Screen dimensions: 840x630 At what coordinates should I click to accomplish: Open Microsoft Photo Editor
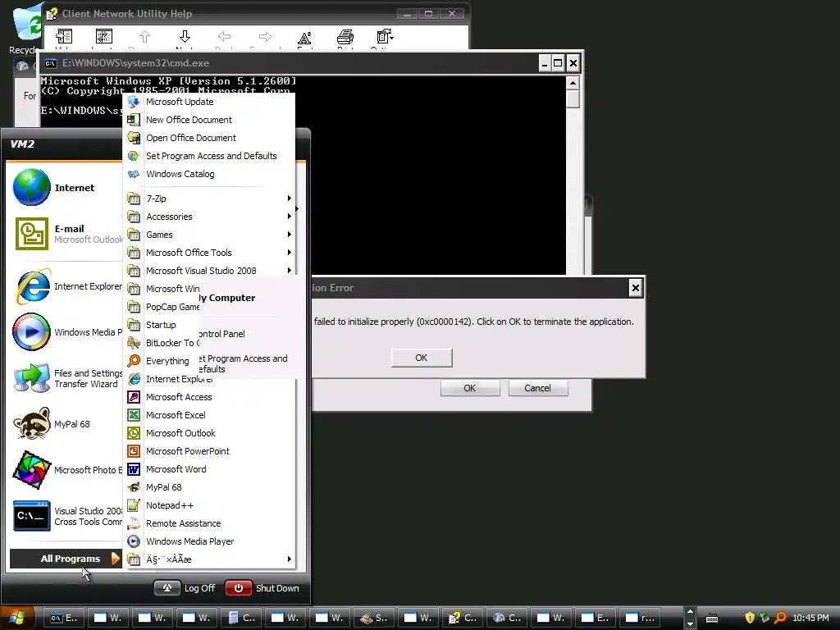click(66, 470)
